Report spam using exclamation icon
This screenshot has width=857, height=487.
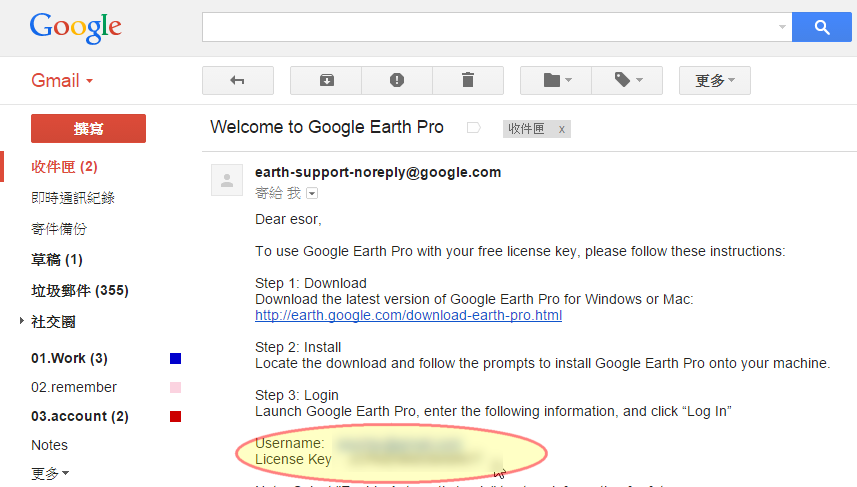point(397,80)
